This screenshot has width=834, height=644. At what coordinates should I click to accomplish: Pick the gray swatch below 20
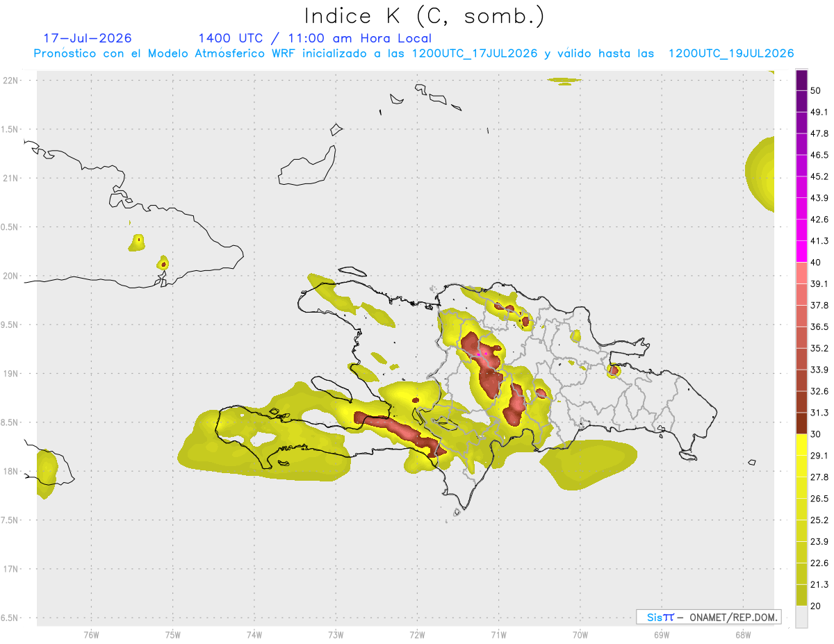click(x=801, y=617)
